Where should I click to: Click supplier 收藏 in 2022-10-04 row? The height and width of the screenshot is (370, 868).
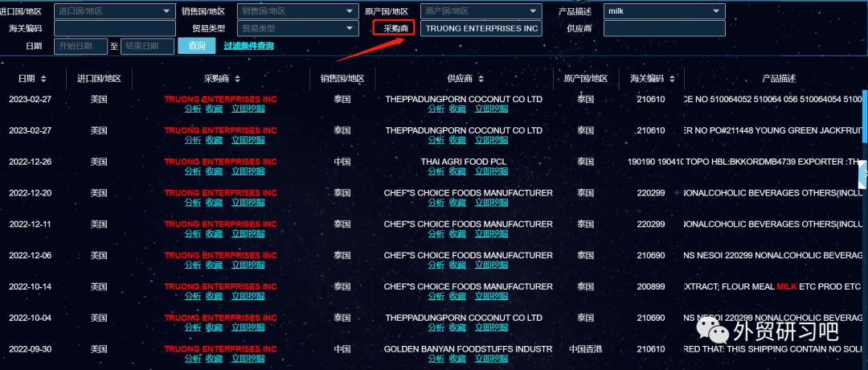coord(458,327)
